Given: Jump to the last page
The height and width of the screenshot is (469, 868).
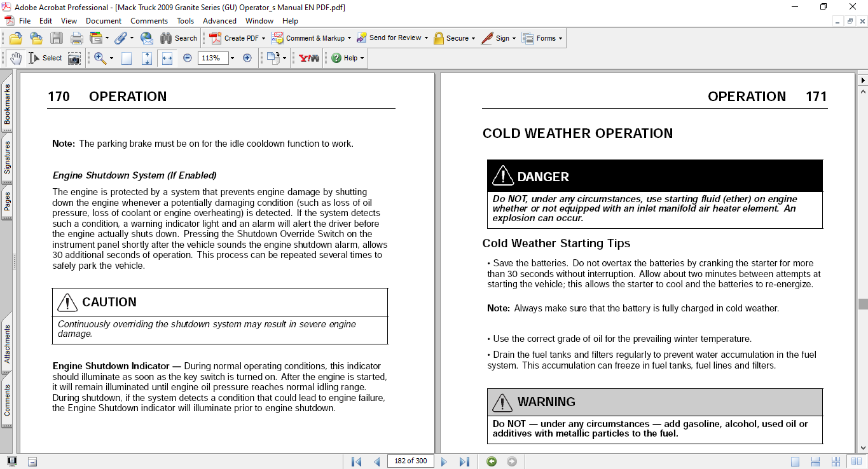Looking at the screenshot, I should [x=464, y=461].
